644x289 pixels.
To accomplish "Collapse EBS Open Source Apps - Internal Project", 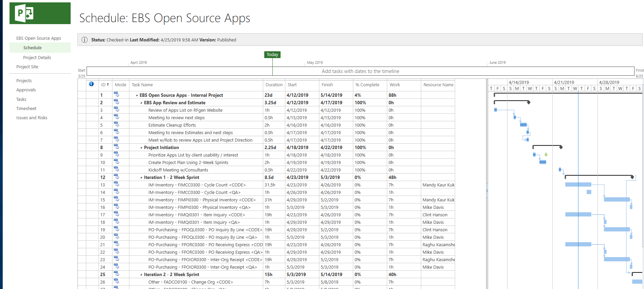I will coord(137,95).
